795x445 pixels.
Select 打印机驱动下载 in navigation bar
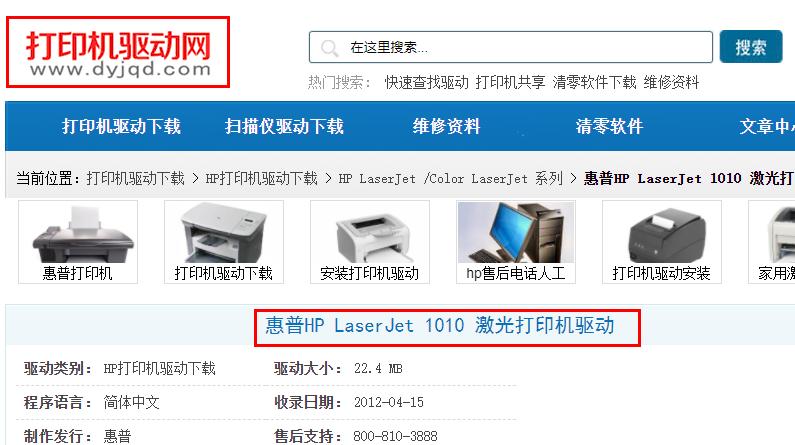121,126
